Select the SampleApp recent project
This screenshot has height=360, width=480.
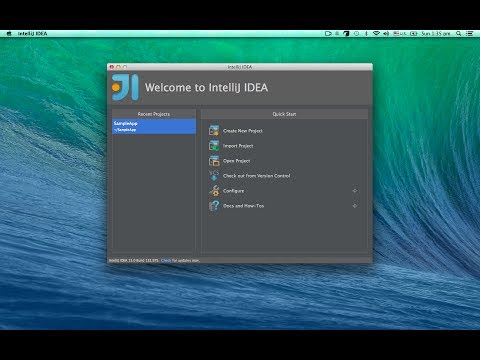tap(154, 126)
